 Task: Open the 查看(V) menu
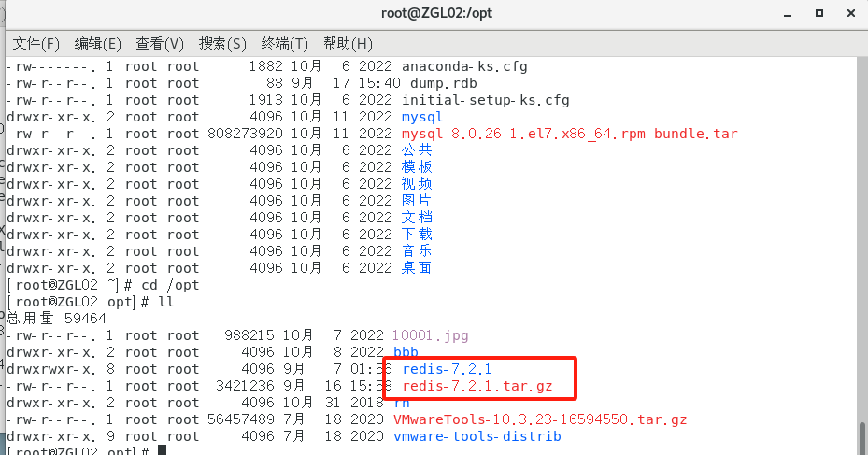point(160,44)
